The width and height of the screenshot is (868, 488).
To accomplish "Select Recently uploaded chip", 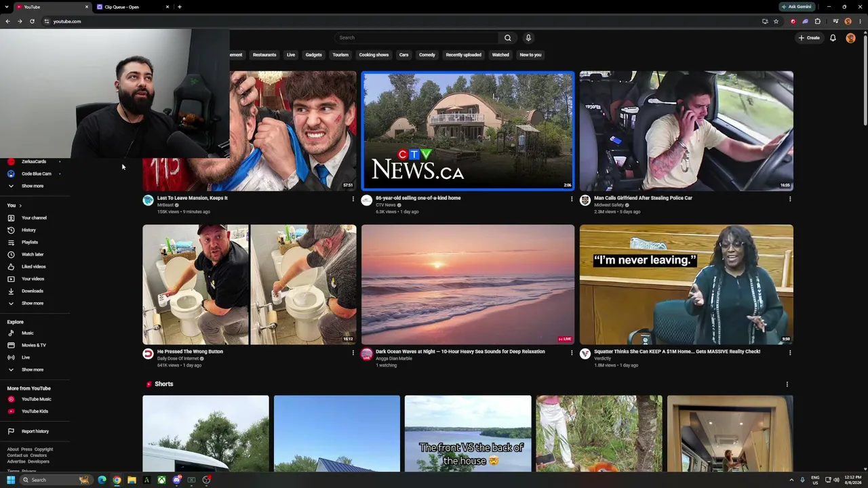I will pos(464,55).
